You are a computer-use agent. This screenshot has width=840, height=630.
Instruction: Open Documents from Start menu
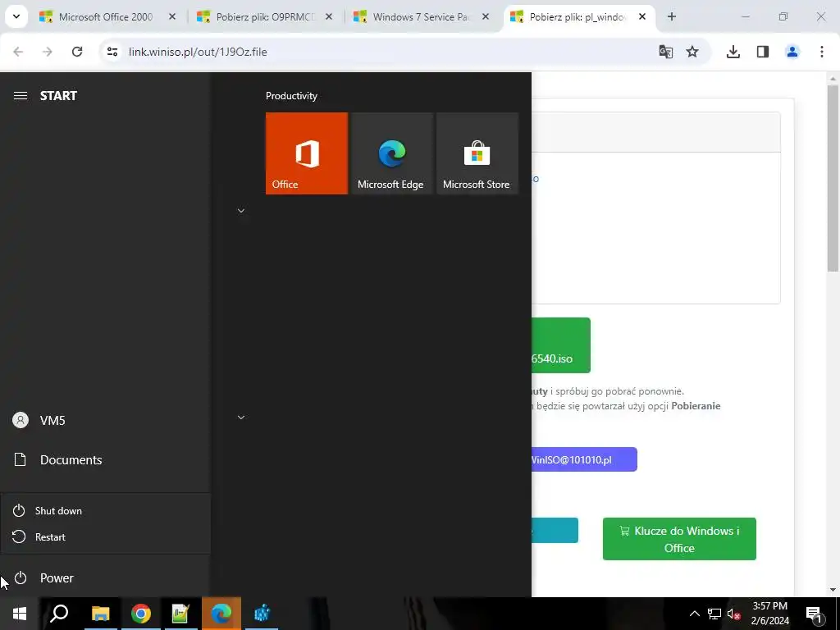(105, 459)
